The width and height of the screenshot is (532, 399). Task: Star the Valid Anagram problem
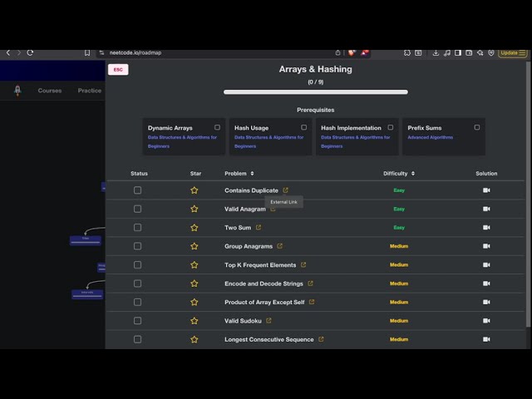coord(194,209)
